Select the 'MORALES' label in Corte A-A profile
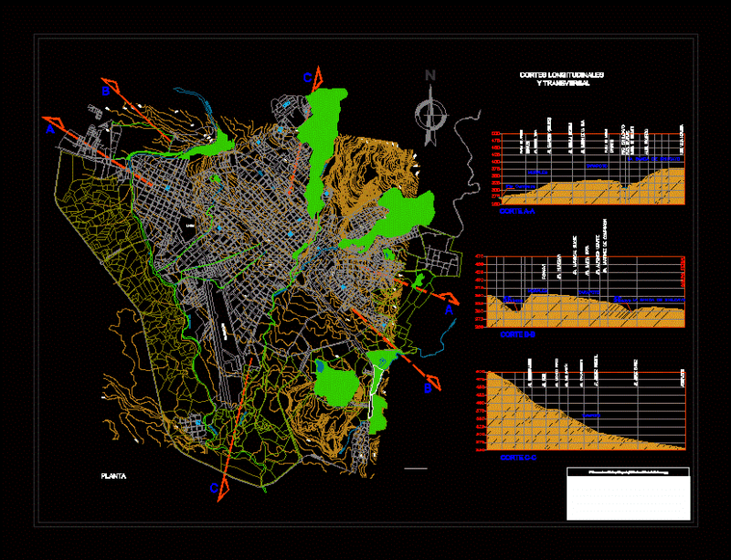This screenshot has height=560, width=731. tap(537, 173)
